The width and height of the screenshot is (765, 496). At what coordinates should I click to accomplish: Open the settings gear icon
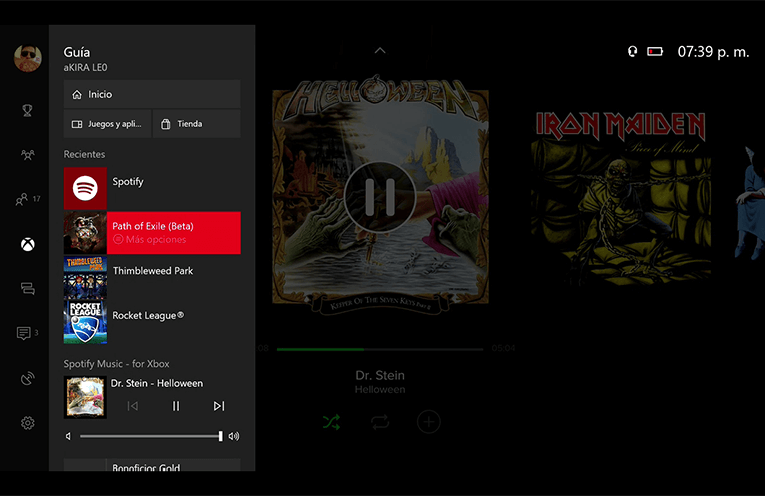28,423
